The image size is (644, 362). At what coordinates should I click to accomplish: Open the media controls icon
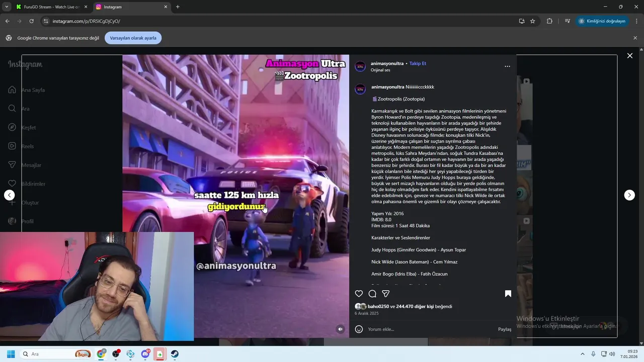[x=568, y=21]
